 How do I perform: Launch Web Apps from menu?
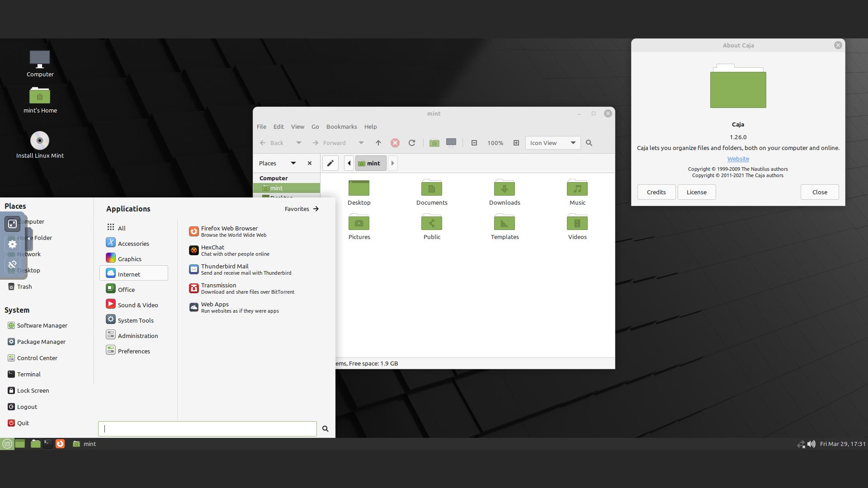point(234,307)
